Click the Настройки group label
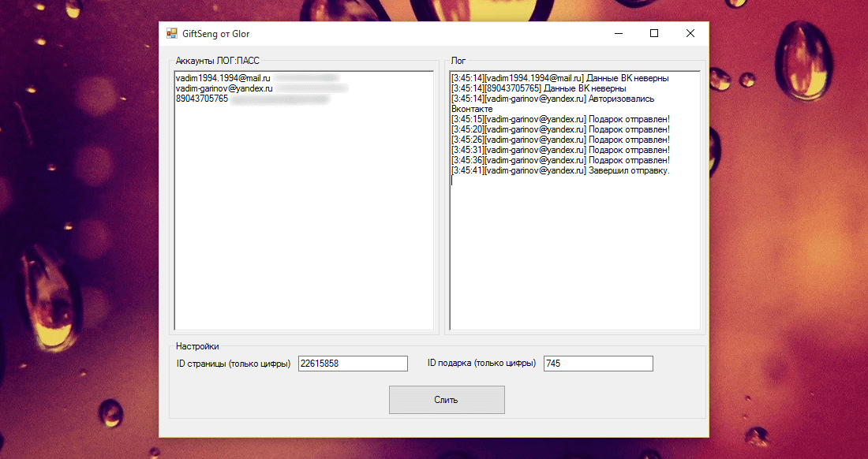 (x=197, y=347)
